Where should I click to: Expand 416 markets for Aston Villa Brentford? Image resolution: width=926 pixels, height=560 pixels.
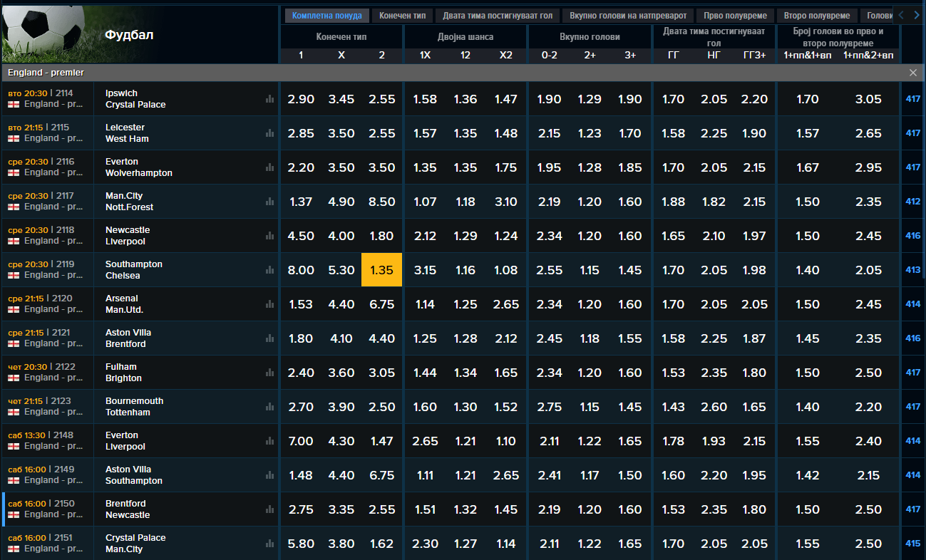[x=913, y=338]
